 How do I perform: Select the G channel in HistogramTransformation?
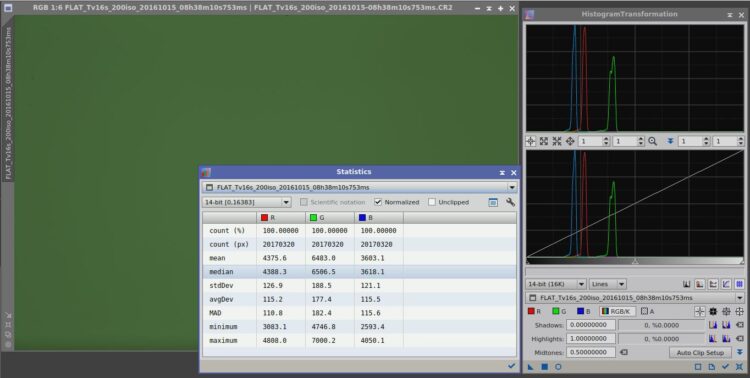(559, 311)
